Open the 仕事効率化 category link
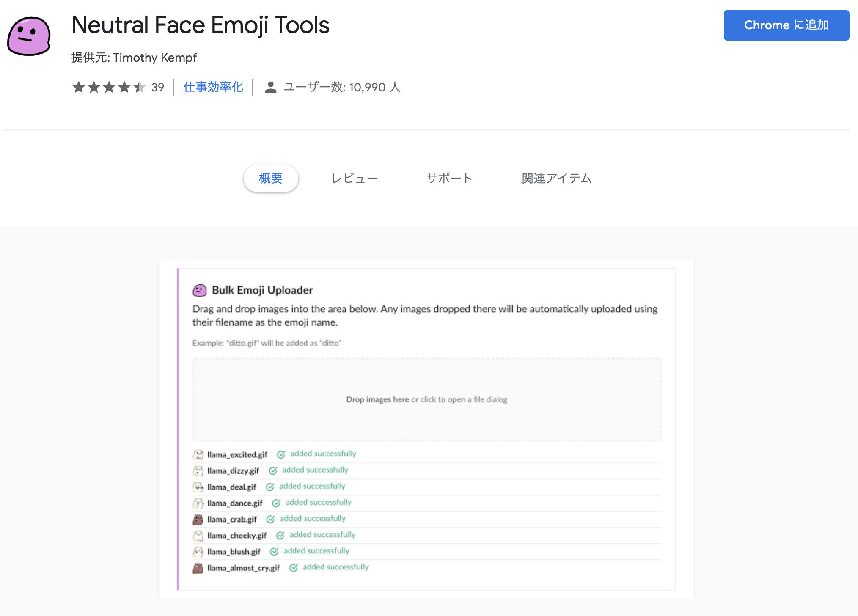Viewport: 858px width, 616px height. pyautogui.click(x=213, y=87)
